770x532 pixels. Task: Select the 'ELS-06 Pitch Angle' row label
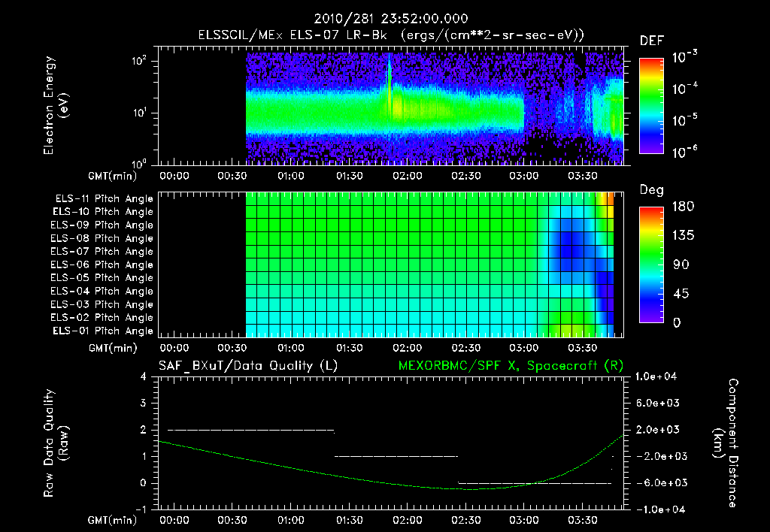[x=102, y=264]
